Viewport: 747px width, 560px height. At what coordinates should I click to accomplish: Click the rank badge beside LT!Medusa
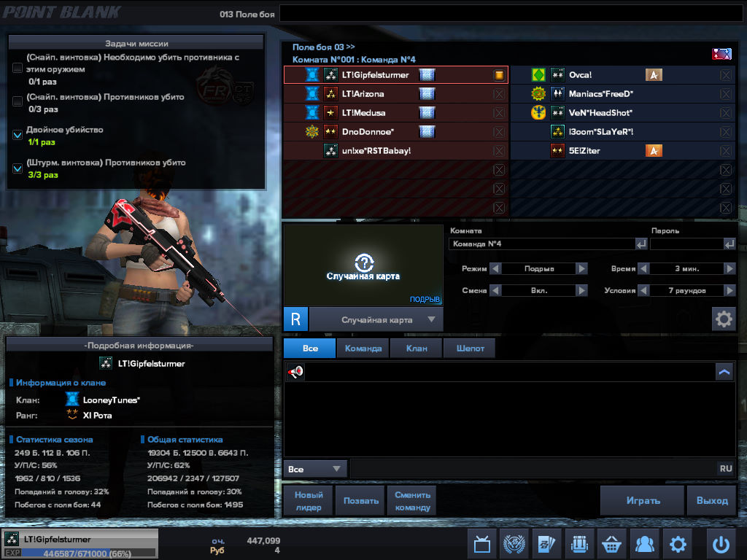coord(330,113)
